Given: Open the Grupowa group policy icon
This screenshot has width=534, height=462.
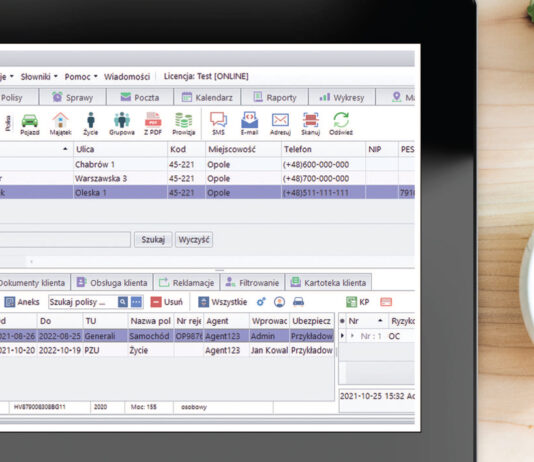Looking at the screenshot, I should tap(122, 124).
